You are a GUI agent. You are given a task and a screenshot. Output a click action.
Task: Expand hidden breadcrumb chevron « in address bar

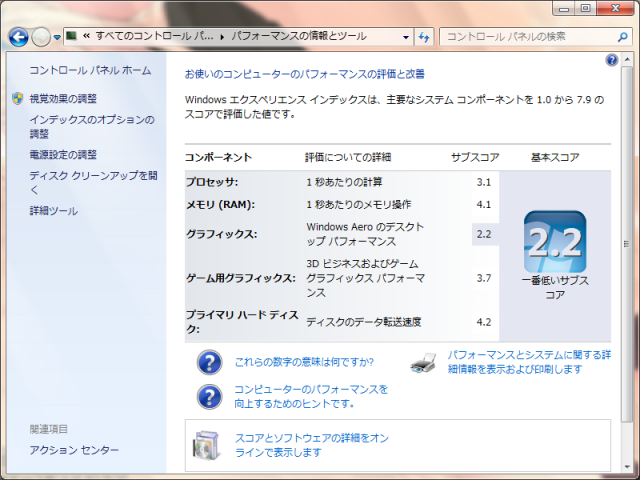click(x=86, y=36)
